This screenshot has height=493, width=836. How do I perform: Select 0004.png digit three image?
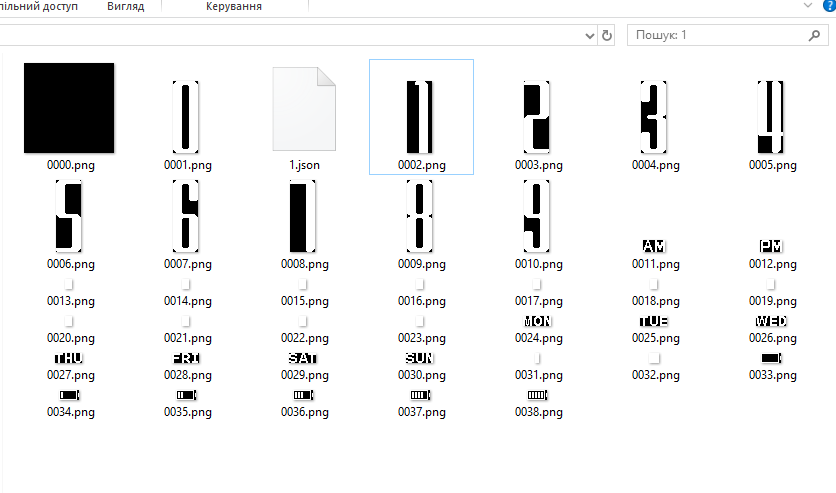click(654, 117)
